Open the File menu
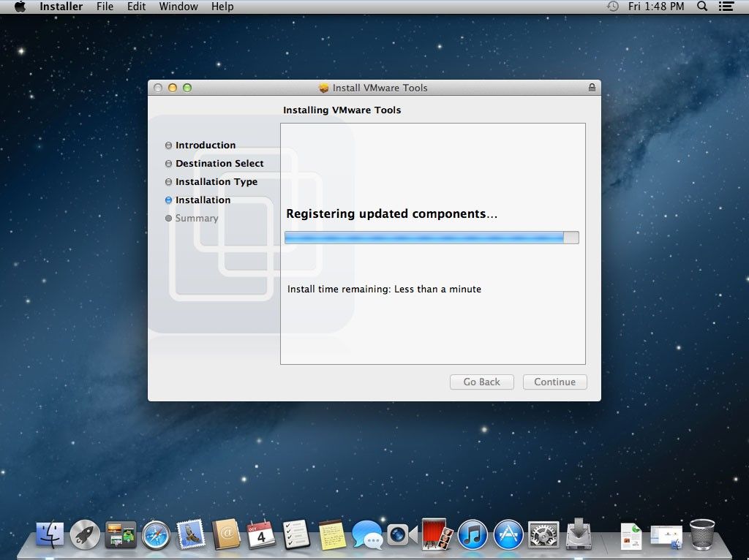 pos(105,7)
